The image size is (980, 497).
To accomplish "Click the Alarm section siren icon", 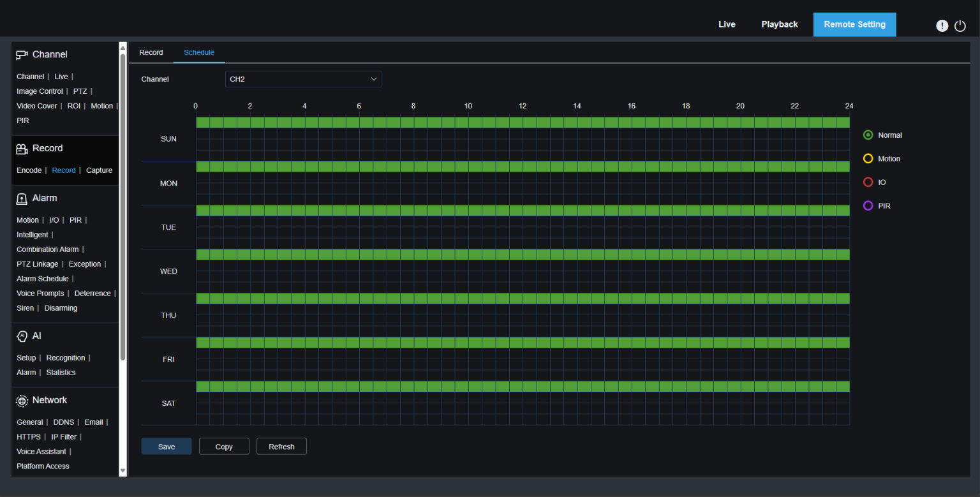I will tap(22, 198).
